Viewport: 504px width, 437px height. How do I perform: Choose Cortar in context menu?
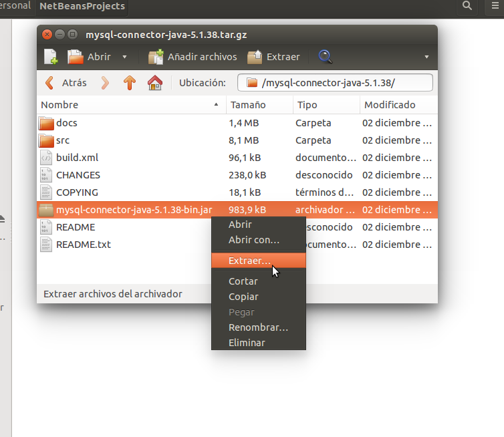click(259, 281)
